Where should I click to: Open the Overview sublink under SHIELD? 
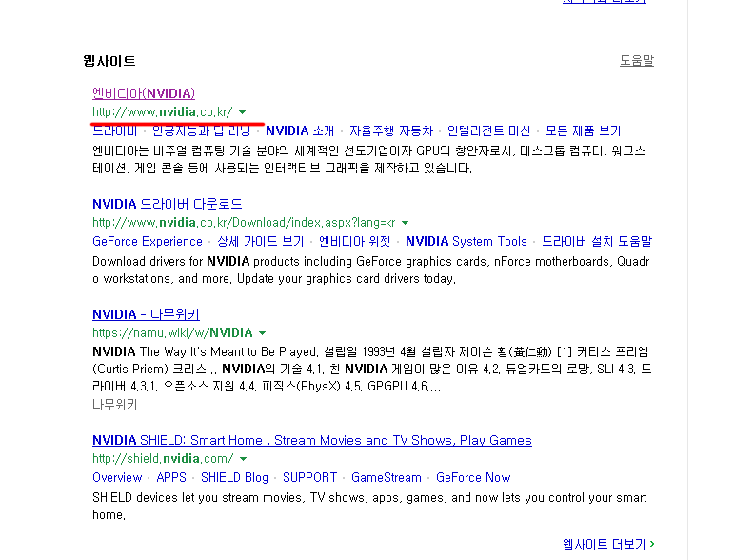point(117,477)
